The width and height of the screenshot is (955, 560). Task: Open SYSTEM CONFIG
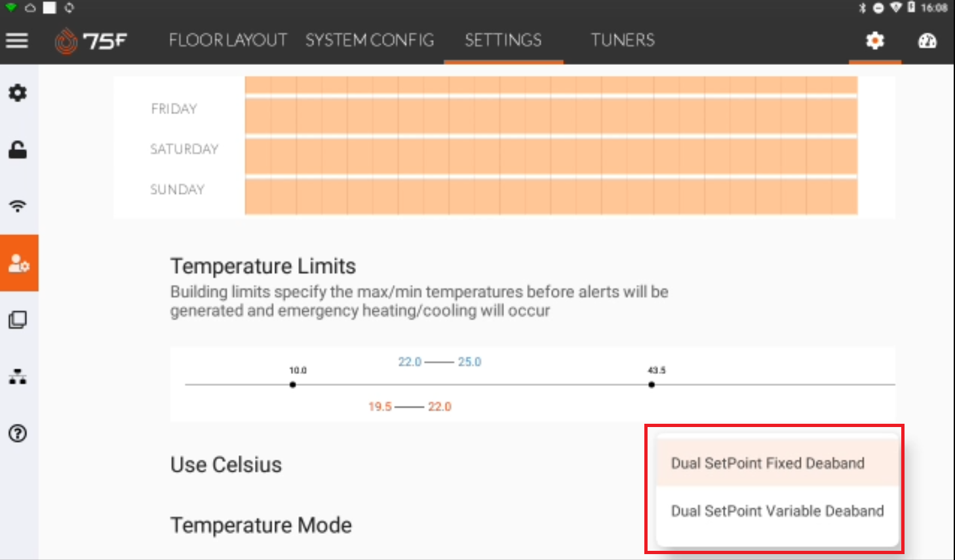pos(368,40)
